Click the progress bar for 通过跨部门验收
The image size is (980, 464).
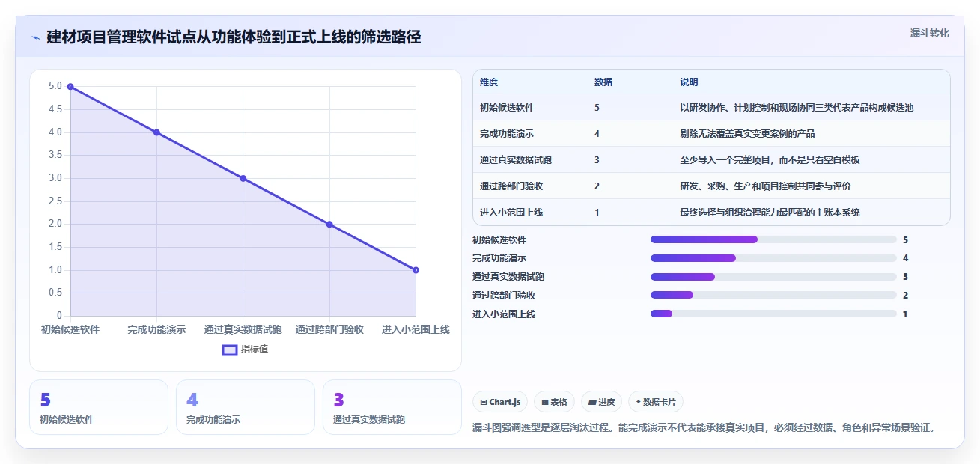(773, 295)
